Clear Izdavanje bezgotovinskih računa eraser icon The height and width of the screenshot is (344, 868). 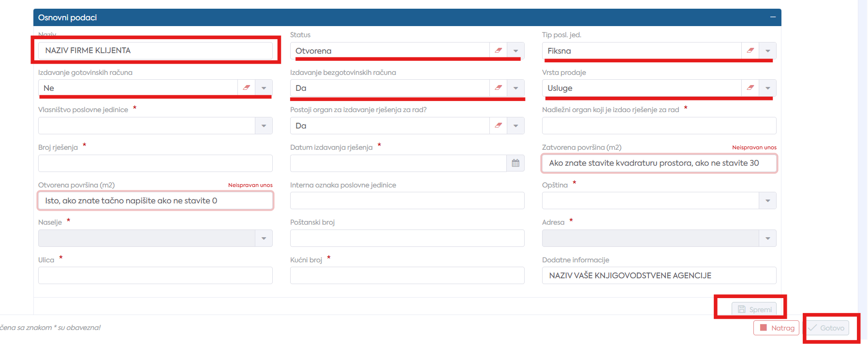[x=498, y=88]
